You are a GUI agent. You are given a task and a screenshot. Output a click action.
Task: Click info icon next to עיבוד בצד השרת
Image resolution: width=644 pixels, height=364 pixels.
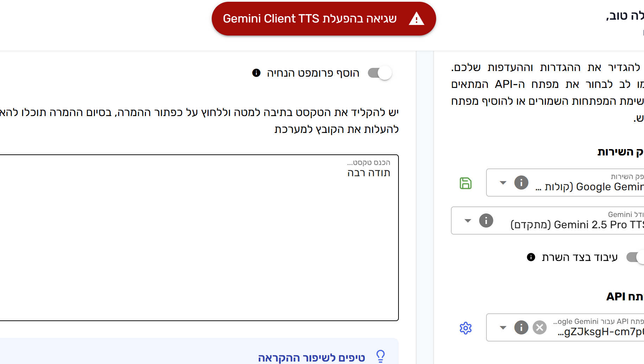pyautogui.click(x=531, y=257)
